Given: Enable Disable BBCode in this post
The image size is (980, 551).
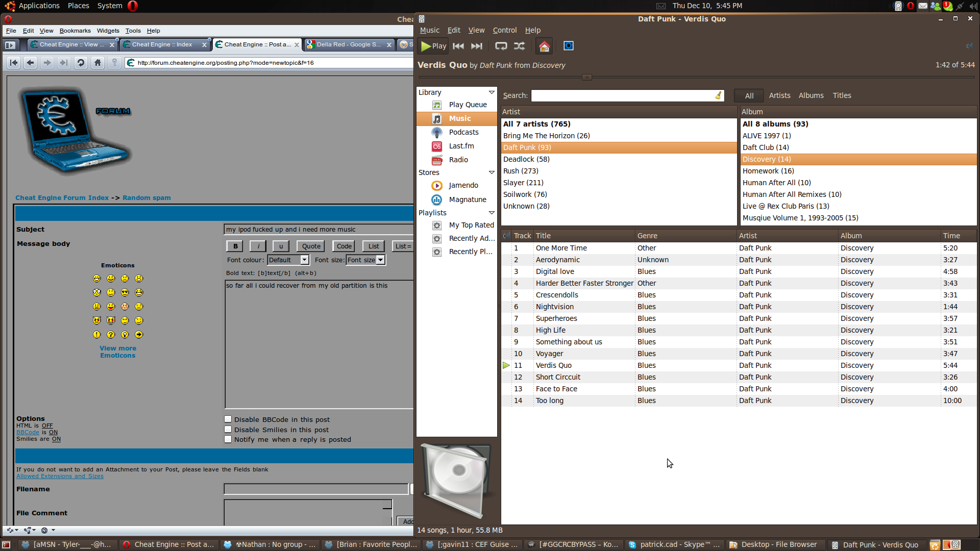Looking at the screenshot, I should click(228, 419).
